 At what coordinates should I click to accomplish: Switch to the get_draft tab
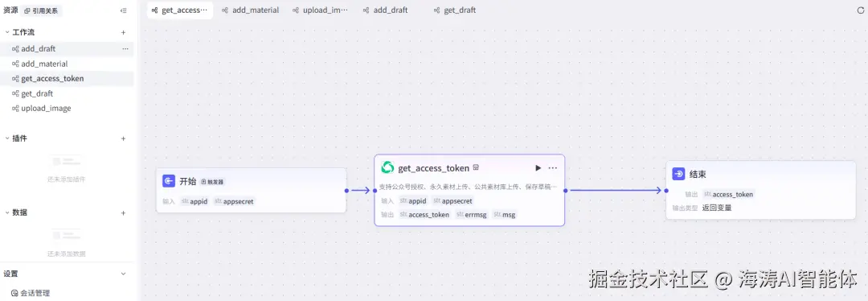455,10
